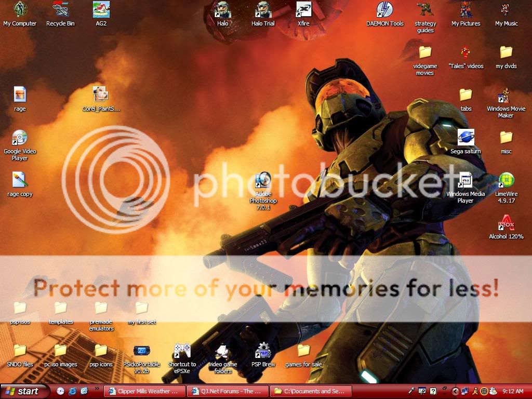Select the Sega saturn desktop icon
532x399 pixels.
tap(465, 138)
